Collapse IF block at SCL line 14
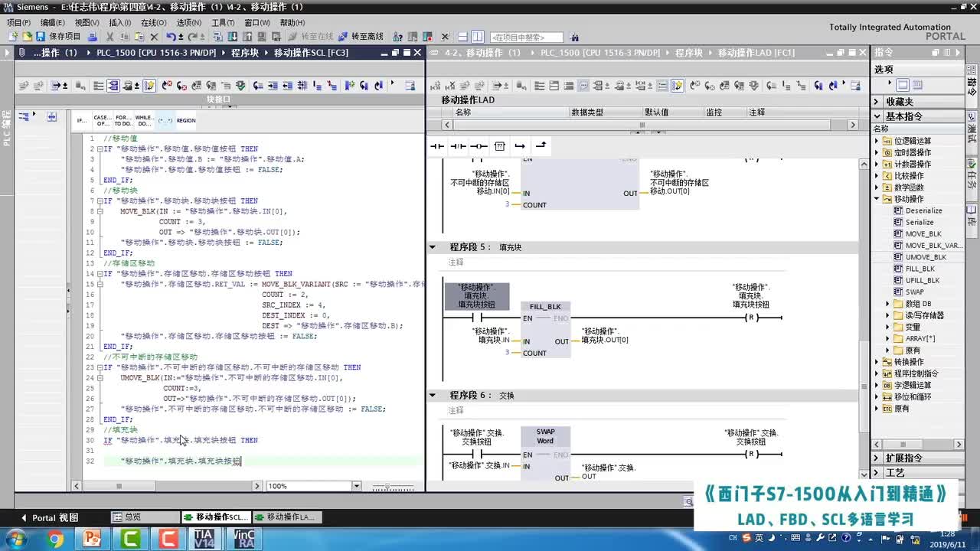Screen dimensions: 980x551 point(100,273)
